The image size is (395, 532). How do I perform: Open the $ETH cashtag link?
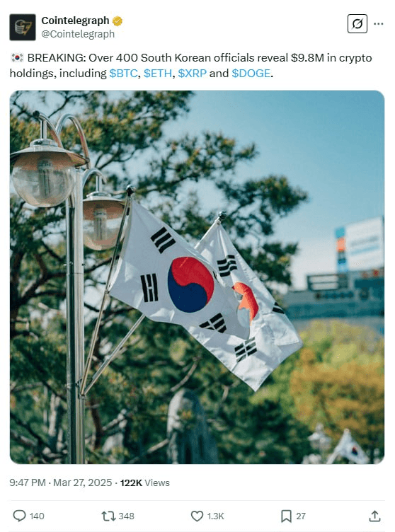pyautogui.click(x=158, y=74)
